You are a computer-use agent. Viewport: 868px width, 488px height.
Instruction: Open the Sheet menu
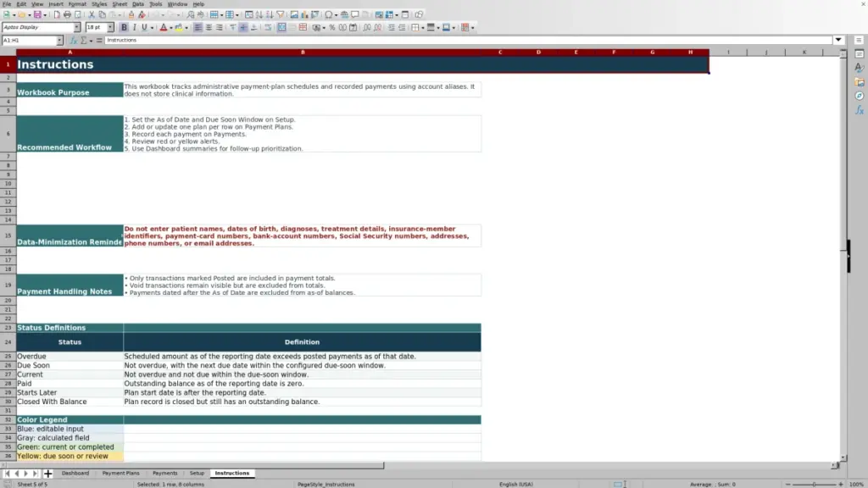pos(120,4)
